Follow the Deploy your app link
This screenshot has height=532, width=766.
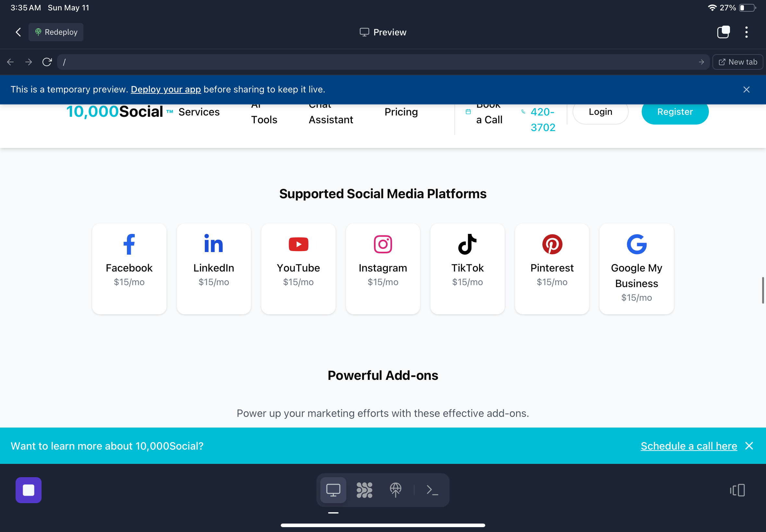(166, 89)
